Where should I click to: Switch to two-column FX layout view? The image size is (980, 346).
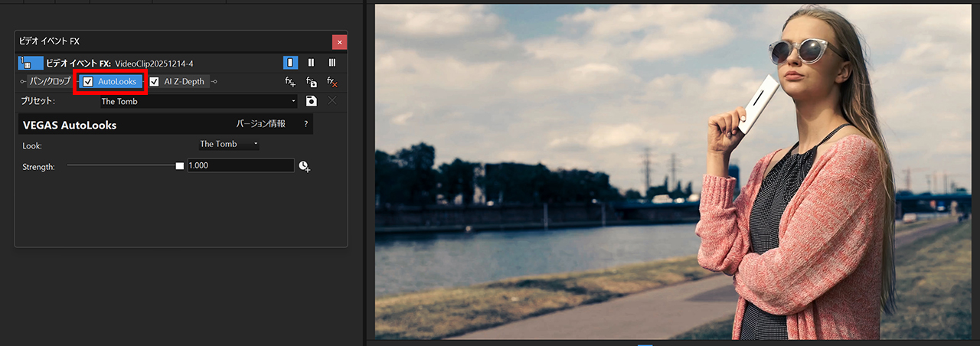(x=312, y=63)
